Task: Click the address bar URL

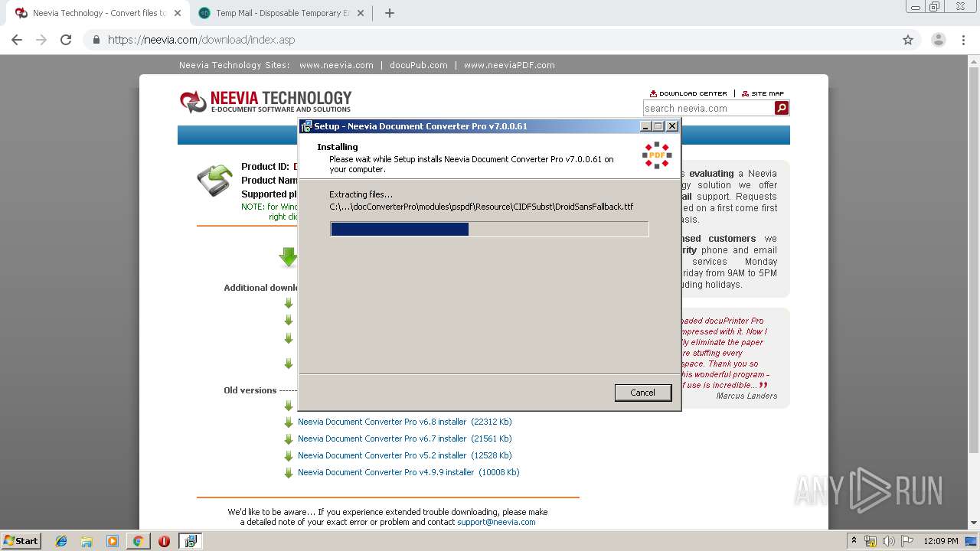Action: pos(201,40)
